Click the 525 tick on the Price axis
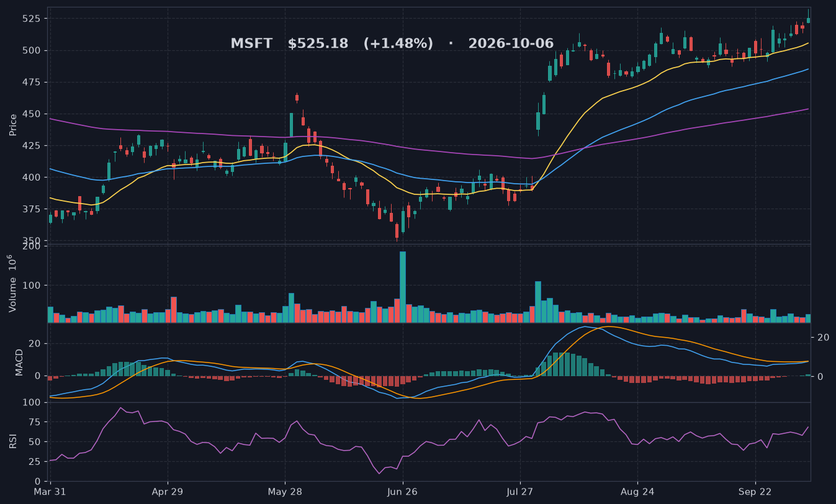This screenshot has width=836, height=504. click(x=31, y=19)
